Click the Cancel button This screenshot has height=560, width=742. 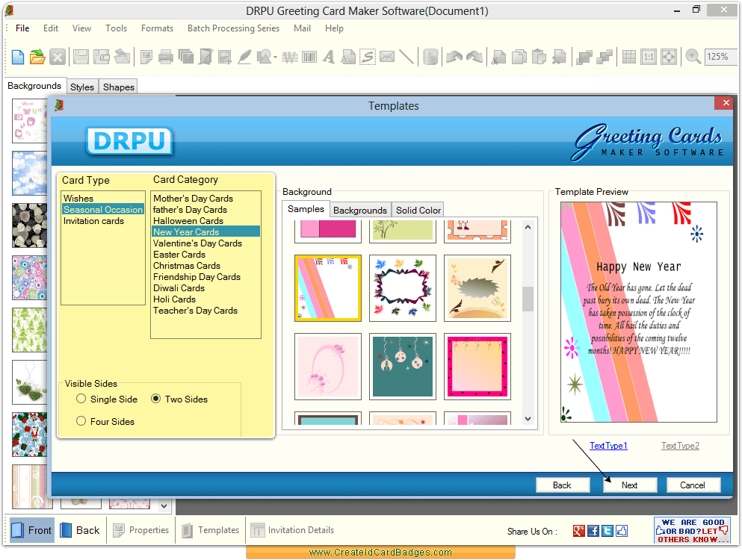(693, 485)
